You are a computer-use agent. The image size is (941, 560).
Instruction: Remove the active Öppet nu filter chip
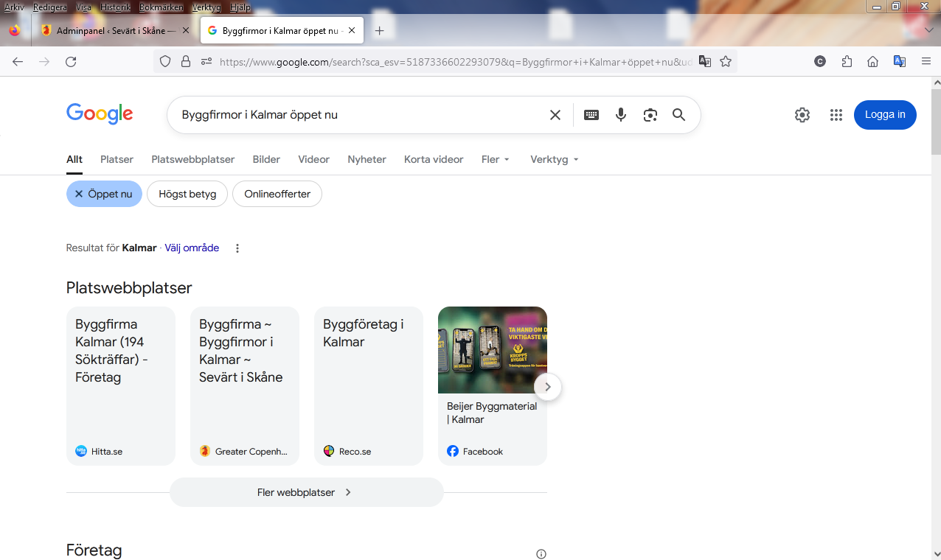point(79,194)
